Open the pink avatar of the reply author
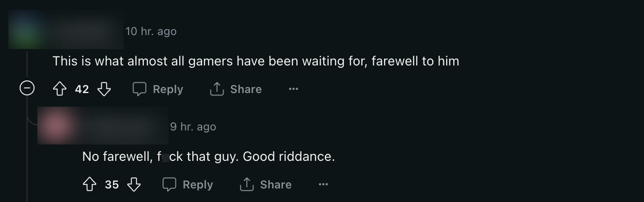 pyautogui.click(x=55, y=125)
